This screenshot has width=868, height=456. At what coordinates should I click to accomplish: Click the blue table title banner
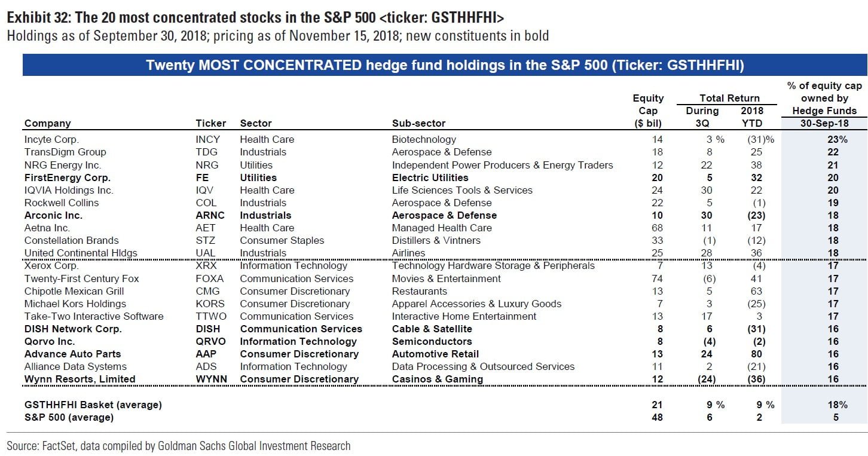pos(444,65)
